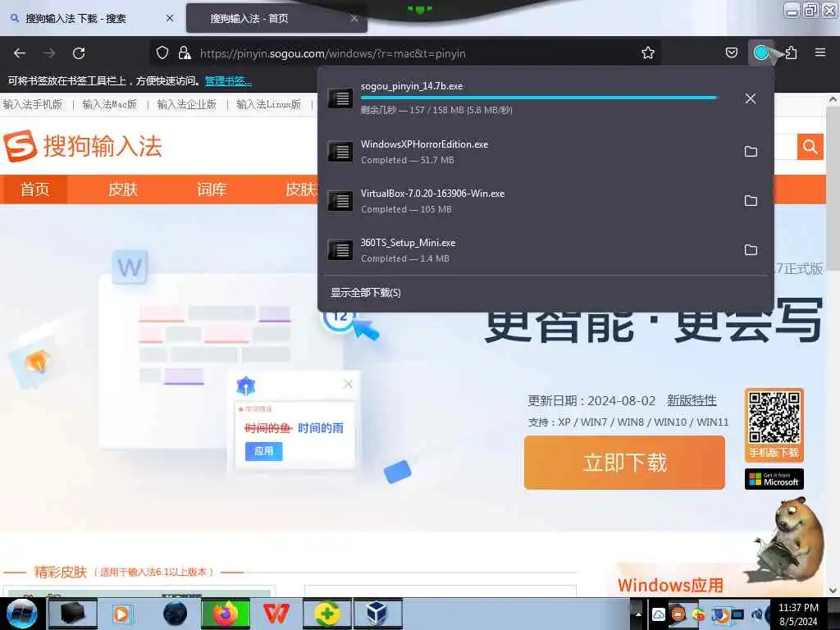Image resolution: width=840 pixels, height=630 pixels.
Task: Click the 手机版下载 QR code
Action: [774, 425]
